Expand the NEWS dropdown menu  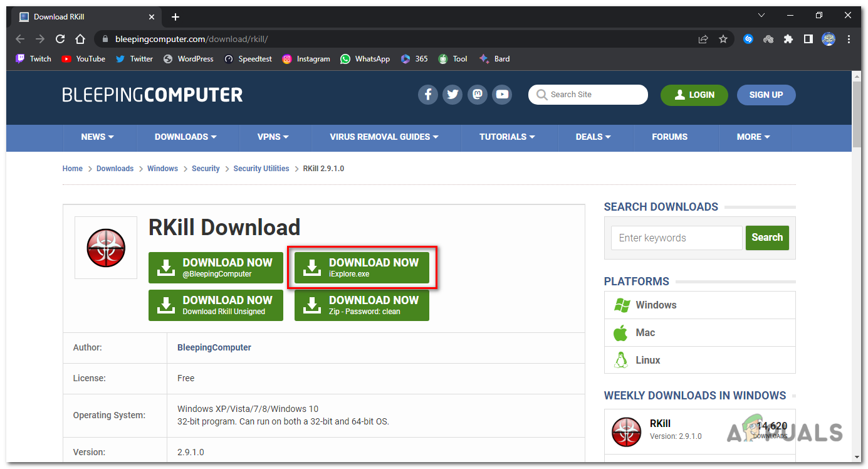tap(98, 137)
